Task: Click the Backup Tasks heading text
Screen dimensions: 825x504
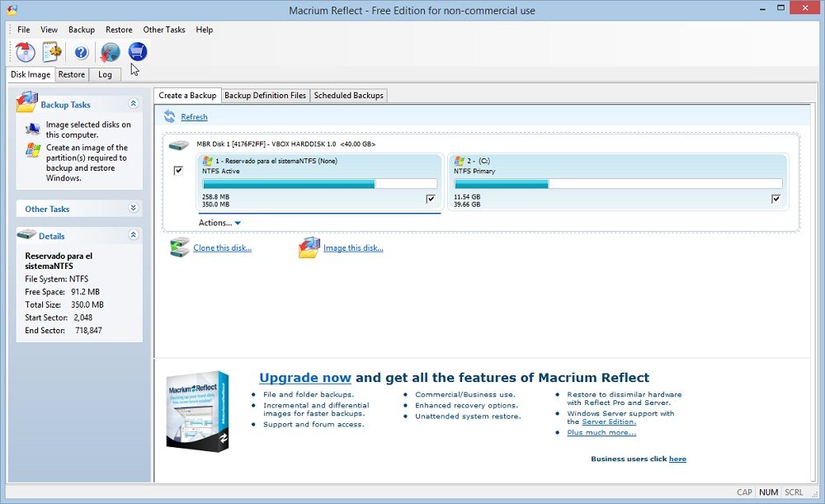Action: pyautogui.click(x=65, y=105)
